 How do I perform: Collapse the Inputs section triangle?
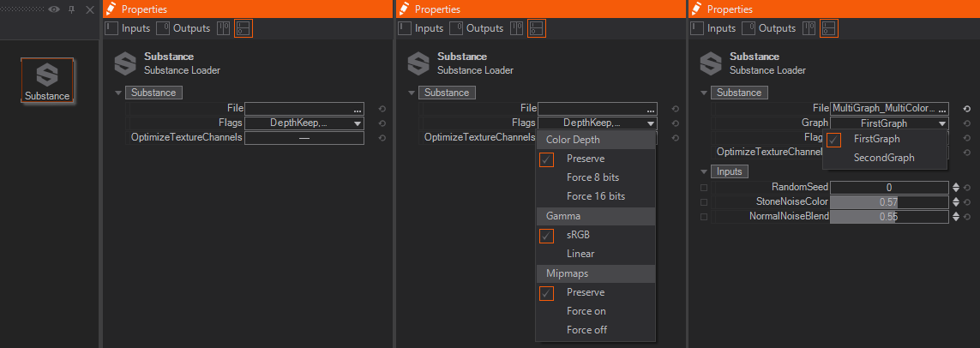(705, 171)
